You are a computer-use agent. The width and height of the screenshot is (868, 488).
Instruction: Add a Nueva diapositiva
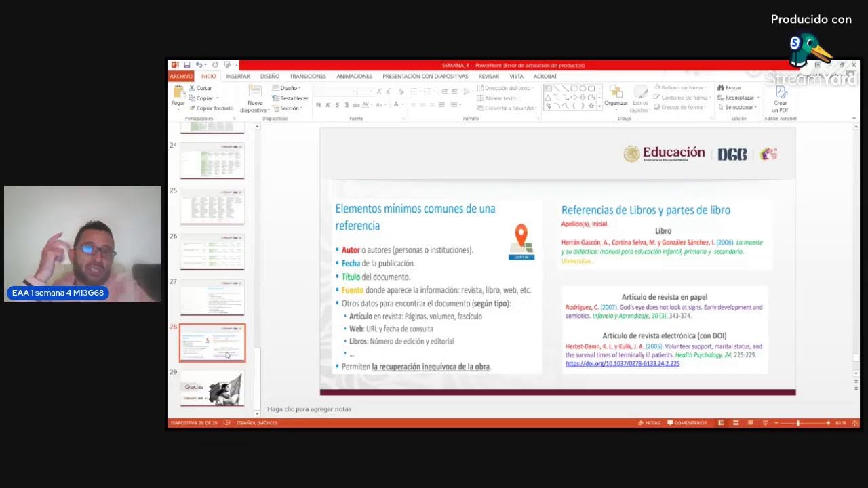click(255, 99)
